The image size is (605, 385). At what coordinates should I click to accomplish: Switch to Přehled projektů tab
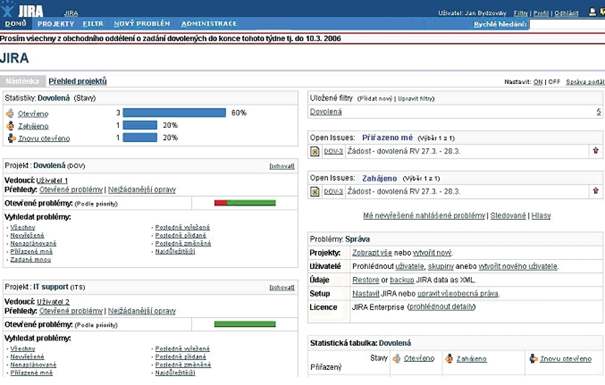(x=78, y=81)
